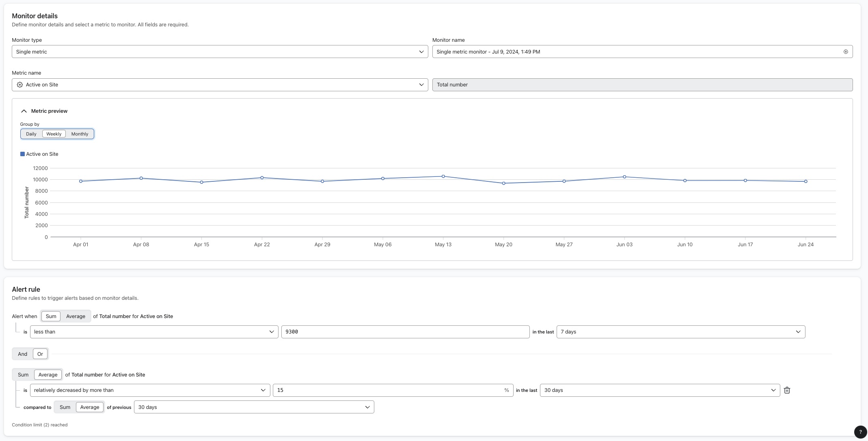This screenshot has width=868, height=441.
Task: Expand the Monitor type dropdown
Action: pyautogui.click(x=422, y=51)
